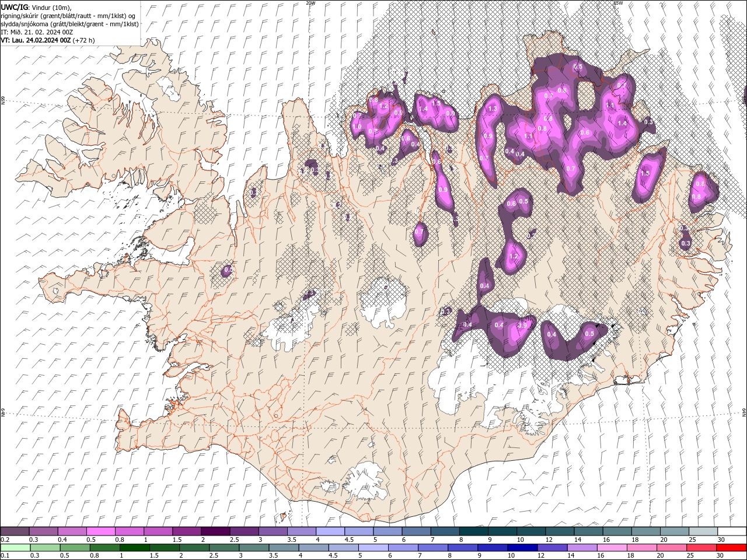Pick the 1.5 swatch in upper legend row
Viewport: 747px width, 560px height.
pos(187,531)
